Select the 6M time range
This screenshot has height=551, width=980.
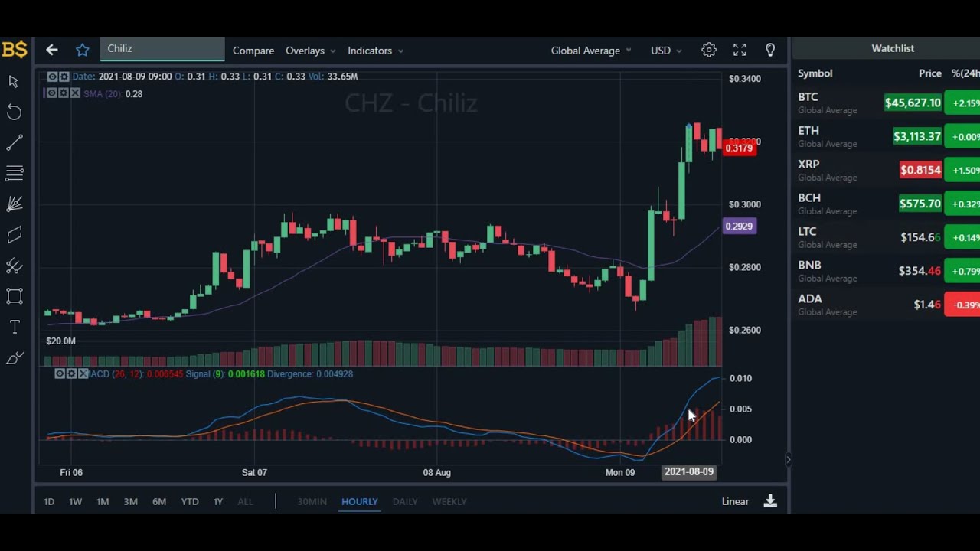click(159, 501)
